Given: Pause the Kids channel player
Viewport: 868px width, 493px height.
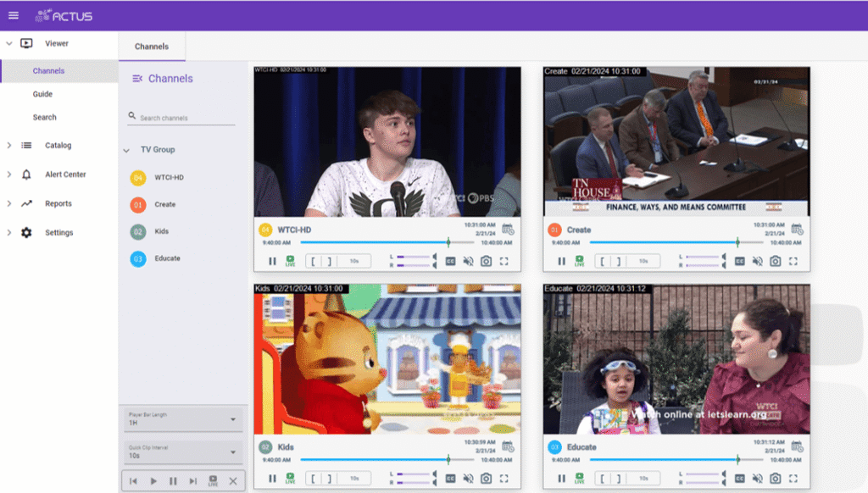Looking at the screenshot, I should click(x=272, y=479).
